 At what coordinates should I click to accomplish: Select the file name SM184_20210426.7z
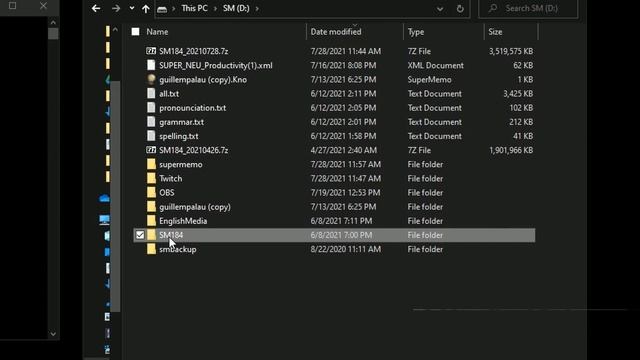tap(193, 150)
